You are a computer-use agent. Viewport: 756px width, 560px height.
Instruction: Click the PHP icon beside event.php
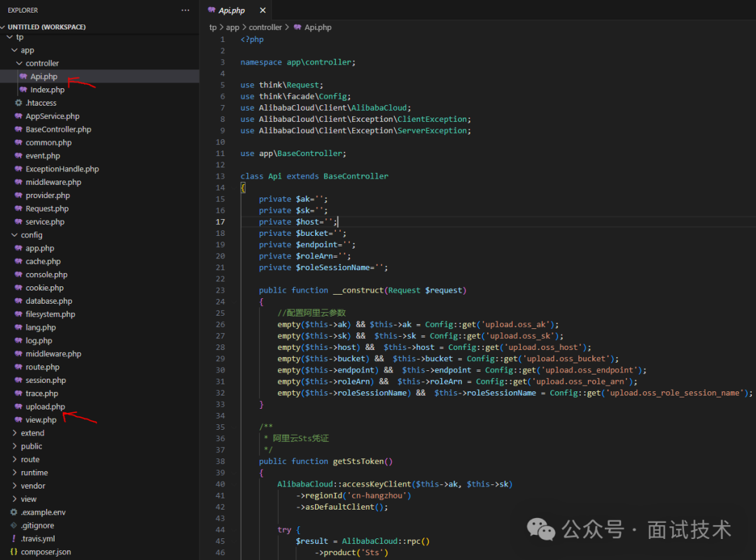pos(18,156)
